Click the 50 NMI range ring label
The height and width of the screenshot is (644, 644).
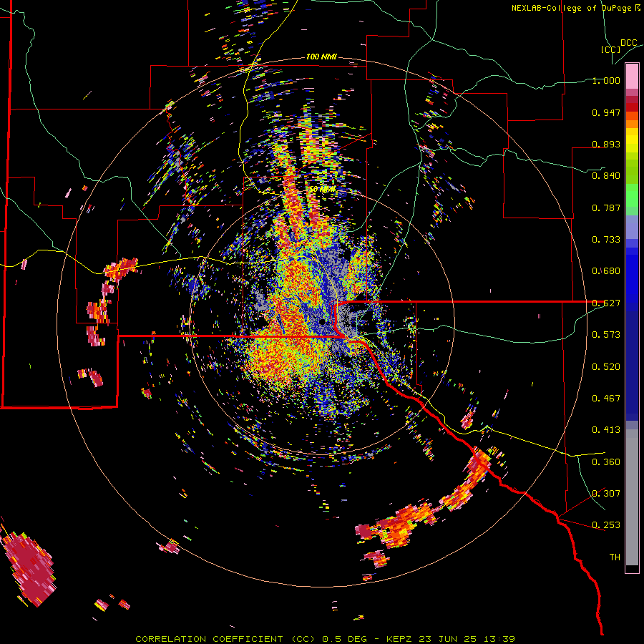point(322,190)
